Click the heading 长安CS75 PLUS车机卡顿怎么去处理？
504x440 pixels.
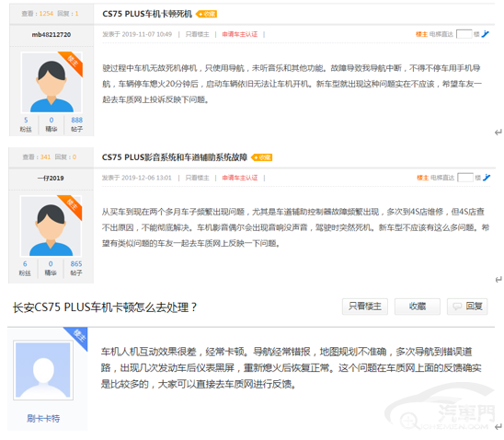pos(105,307)
